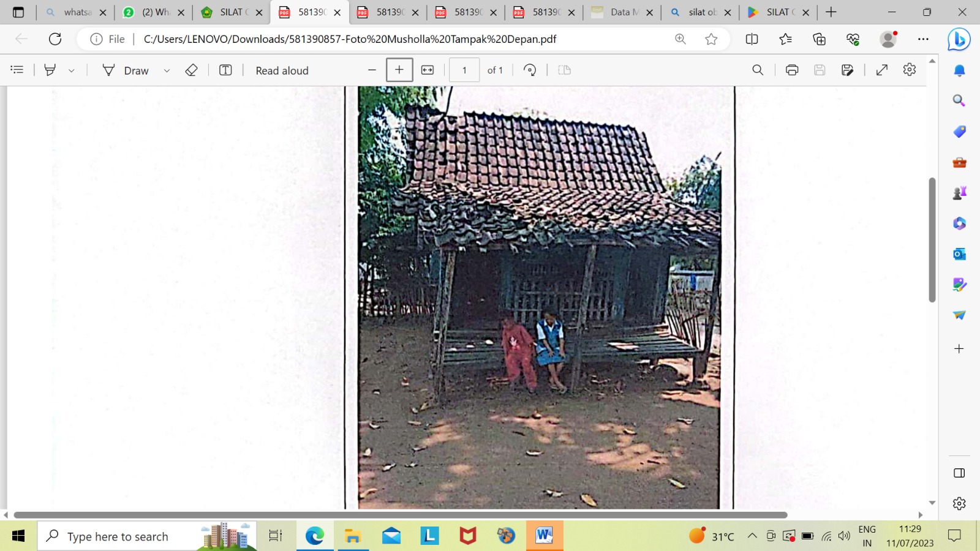Open the PDF search magnifier
Screen dimensions: 980x551
758,70
